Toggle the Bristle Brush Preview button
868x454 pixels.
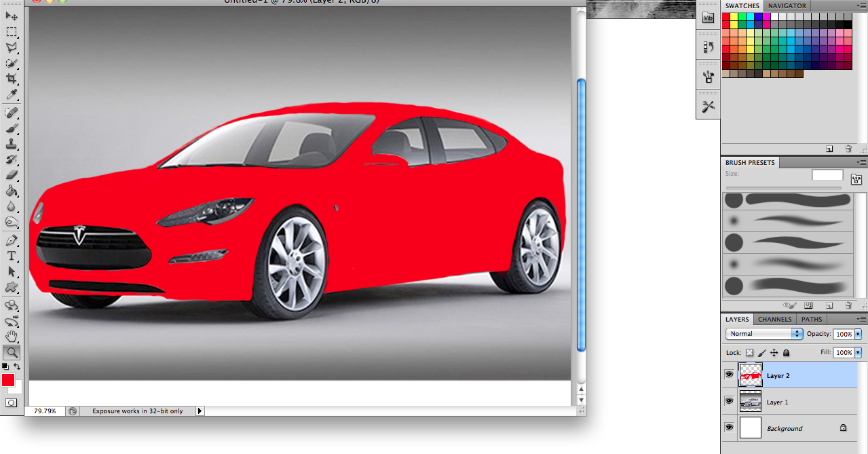point(789,305)
